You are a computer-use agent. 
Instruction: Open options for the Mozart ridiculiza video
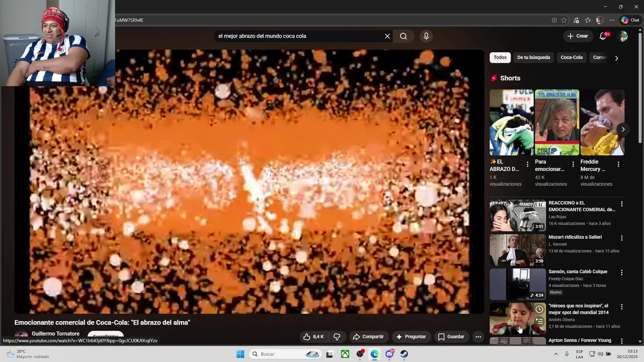622,238
